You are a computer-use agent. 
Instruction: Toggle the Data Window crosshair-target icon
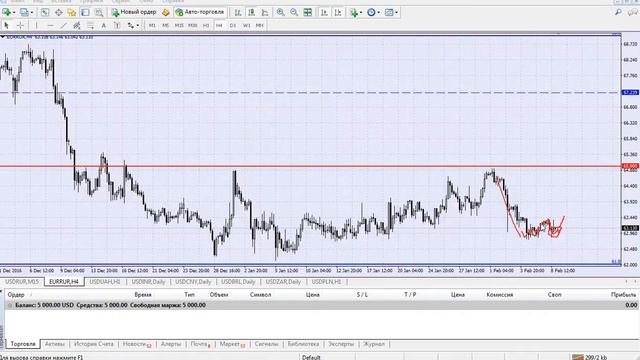click(58, 13)
